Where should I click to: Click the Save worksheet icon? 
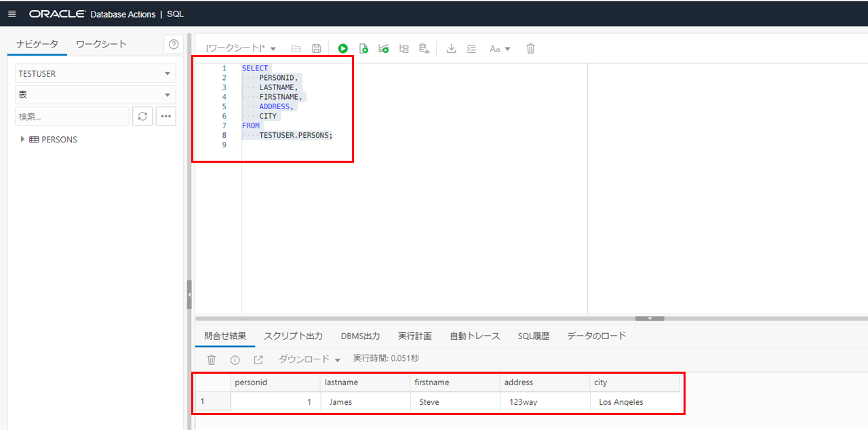pyautogui.click(x=316, y=49)
